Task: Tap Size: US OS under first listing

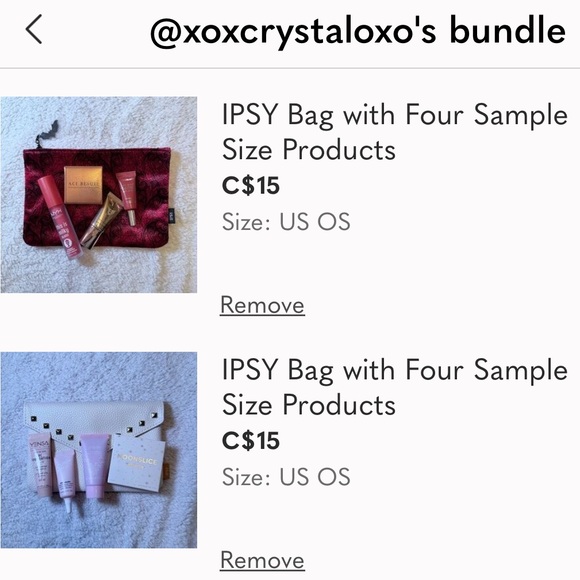Action: pyautogui.click(x=286, y=222)
